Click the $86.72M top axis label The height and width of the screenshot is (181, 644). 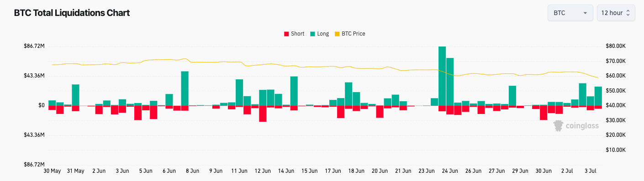click(x=34, y=46)
